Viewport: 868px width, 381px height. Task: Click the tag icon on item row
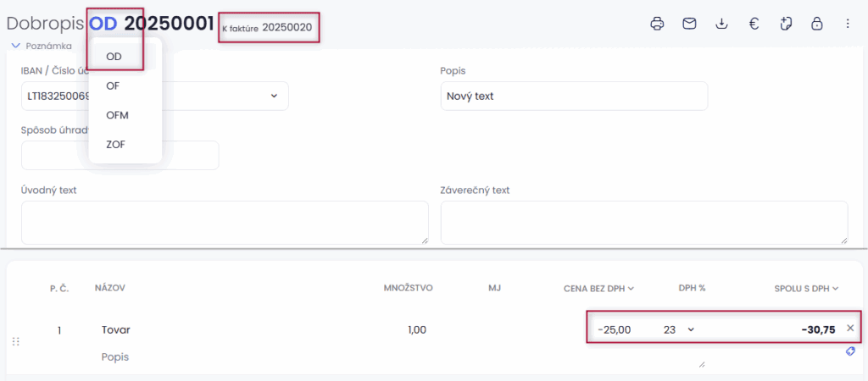(850, 351)
